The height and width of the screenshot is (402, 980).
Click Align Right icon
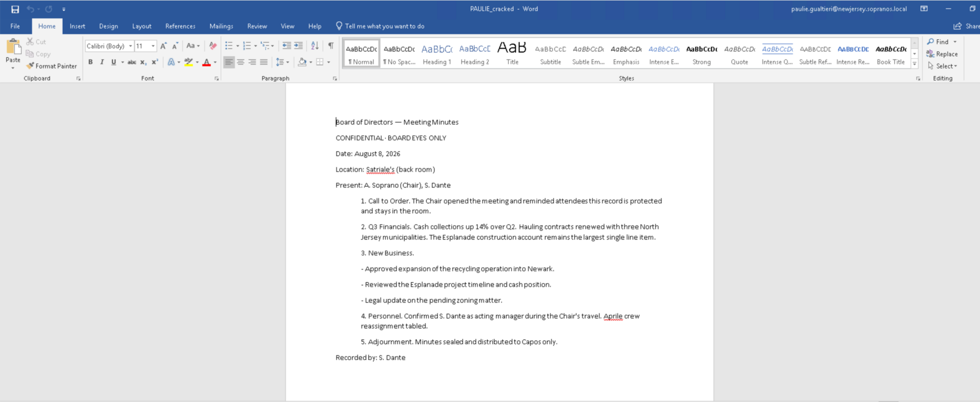(252, 62)
